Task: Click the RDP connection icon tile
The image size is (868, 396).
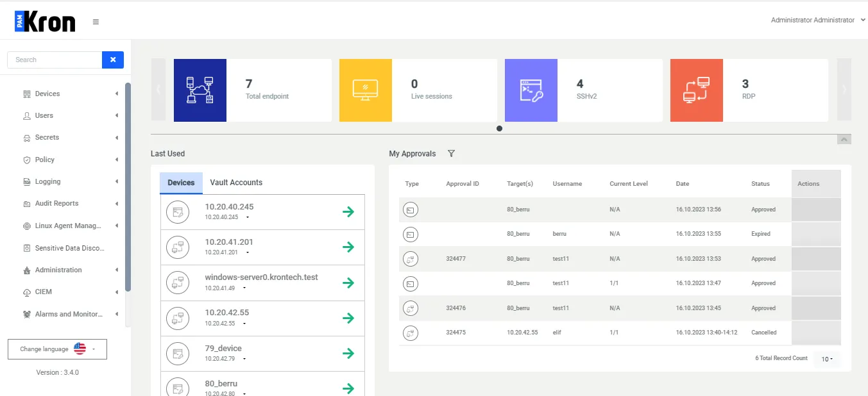Action: point(697,90)
